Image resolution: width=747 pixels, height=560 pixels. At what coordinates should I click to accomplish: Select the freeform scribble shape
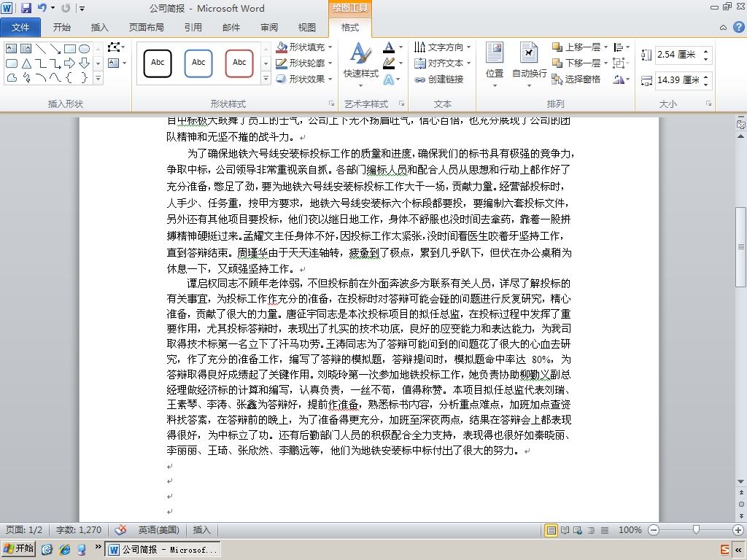tap(26, 77)
